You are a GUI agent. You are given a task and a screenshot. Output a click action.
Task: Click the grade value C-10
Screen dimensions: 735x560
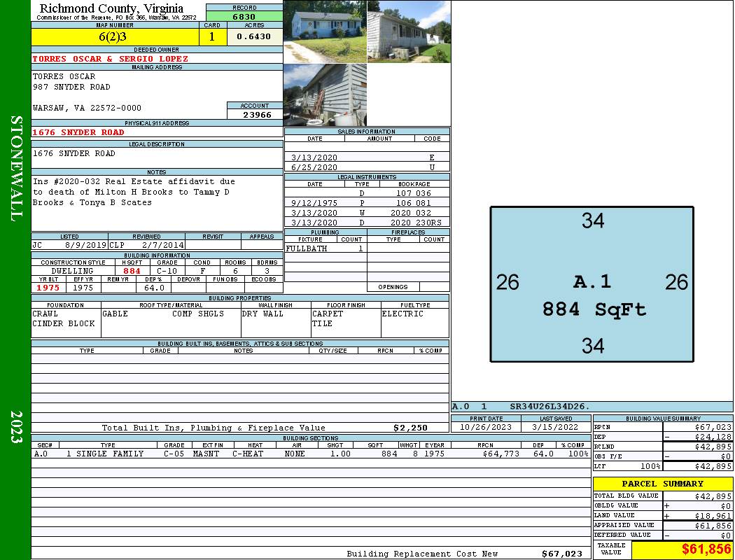(x=167, y=271)
